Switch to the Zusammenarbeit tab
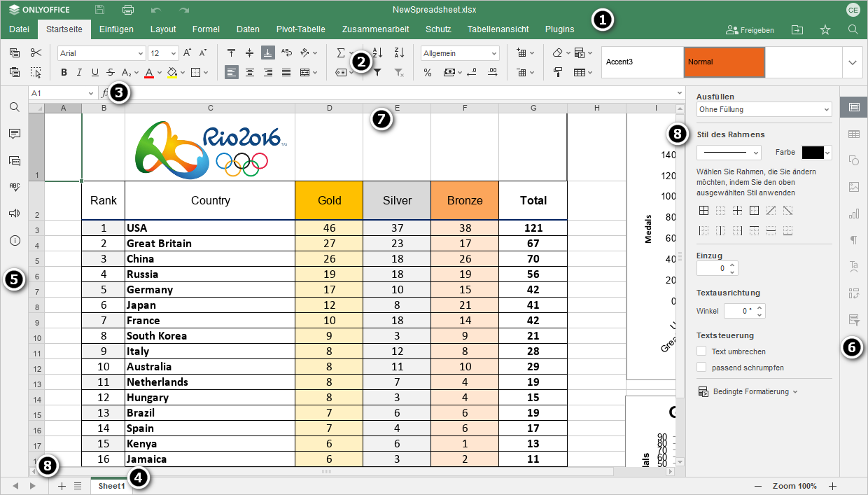Screen dimensions: 868x495 coord(375,29)
